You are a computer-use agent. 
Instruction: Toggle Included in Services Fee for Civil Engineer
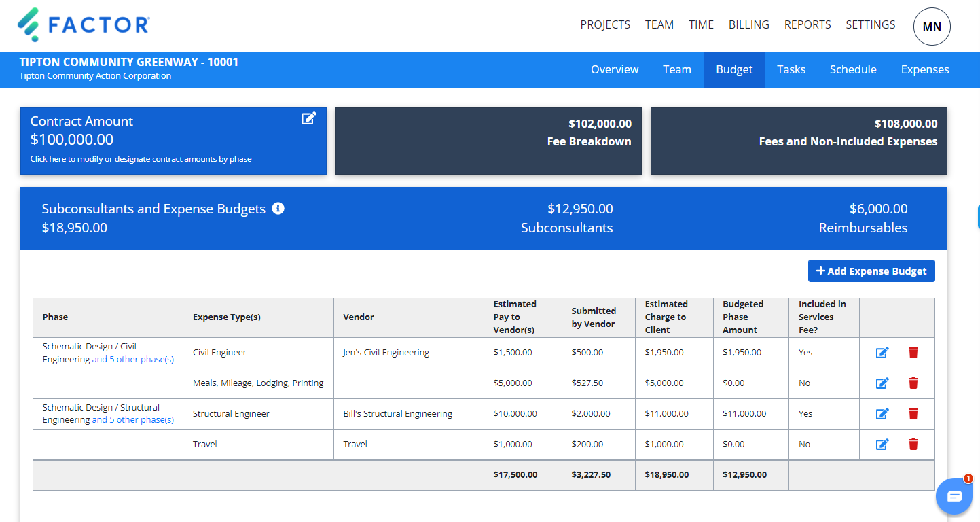pyautogui.click(x=805, y=352)
